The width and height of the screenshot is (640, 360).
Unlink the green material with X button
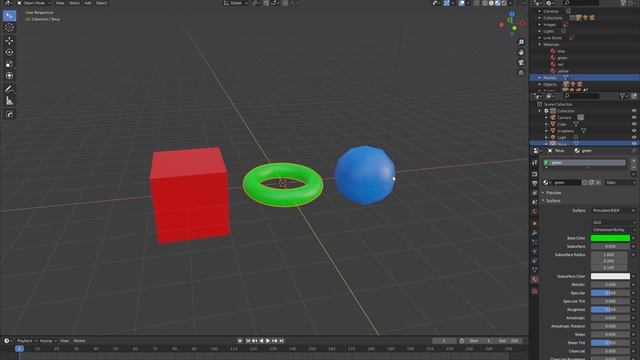(x=598, y=182)
